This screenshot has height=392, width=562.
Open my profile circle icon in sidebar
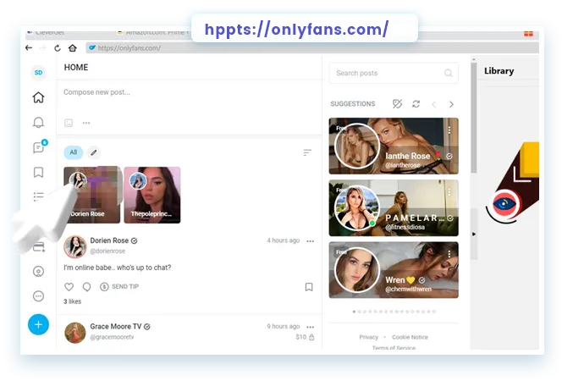click(x=38, y=272)
